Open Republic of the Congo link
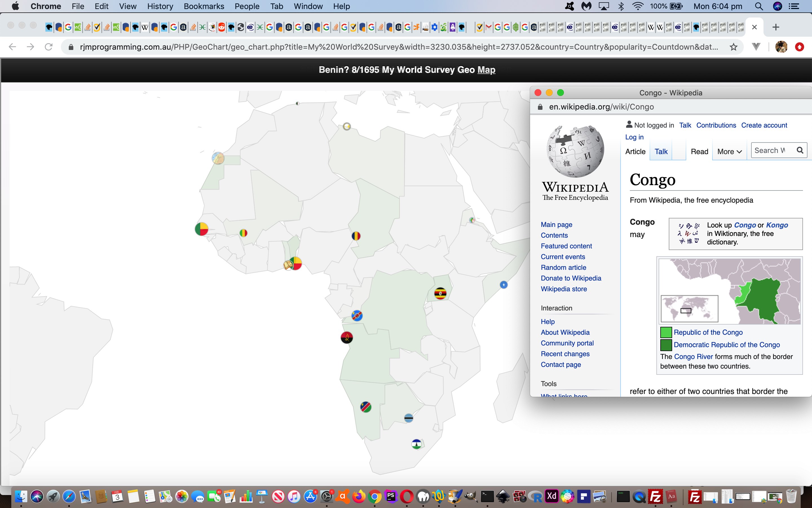 pos(708,332)
